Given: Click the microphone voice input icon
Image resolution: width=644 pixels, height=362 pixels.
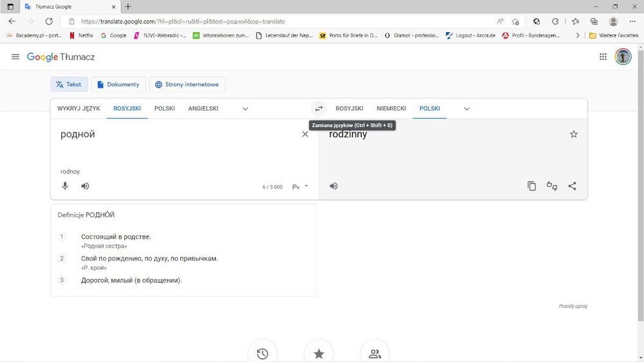Looking at the screenshot, I should pyautogui.click(x=65, y=186).
